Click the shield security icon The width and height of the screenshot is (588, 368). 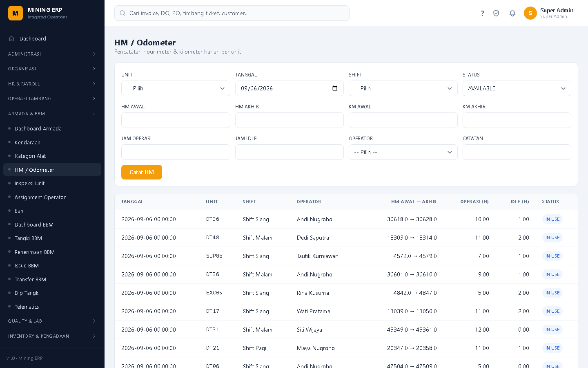(496, 13)
